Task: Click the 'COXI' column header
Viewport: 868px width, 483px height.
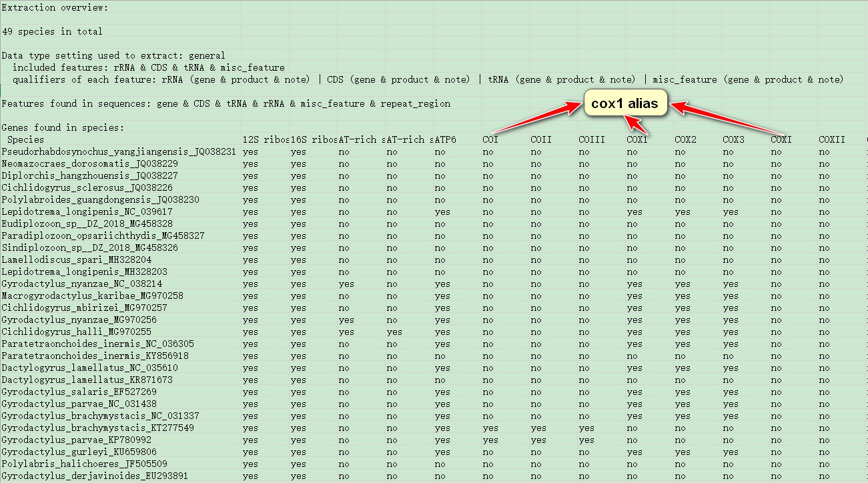Action: coord(781,140)
